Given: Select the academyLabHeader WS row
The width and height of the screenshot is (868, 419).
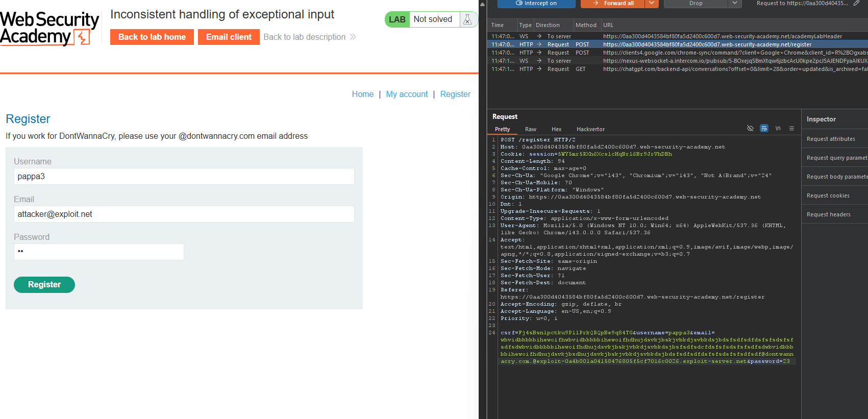Looking at the screenshot, I should point(678,36).
